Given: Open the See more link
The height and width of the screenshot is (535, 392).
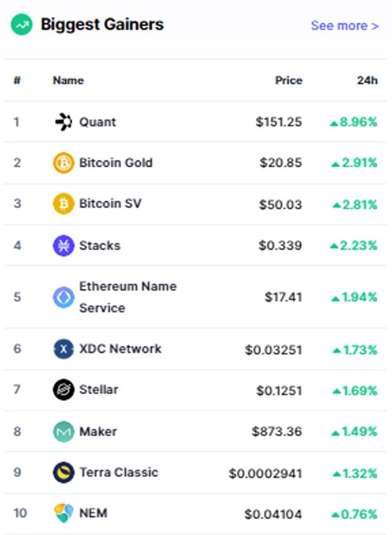Looking at the screenshot, I should click(345, 26).
